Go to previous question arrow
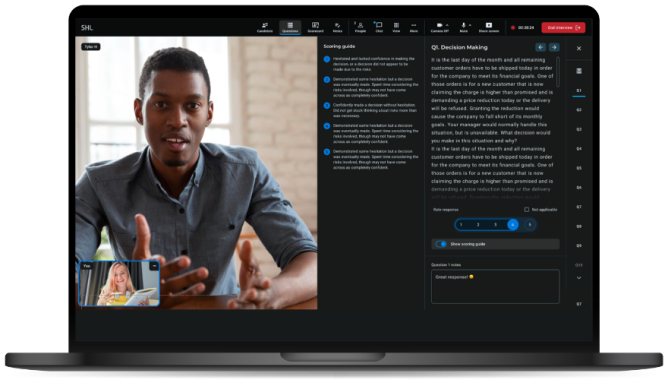 540,47
